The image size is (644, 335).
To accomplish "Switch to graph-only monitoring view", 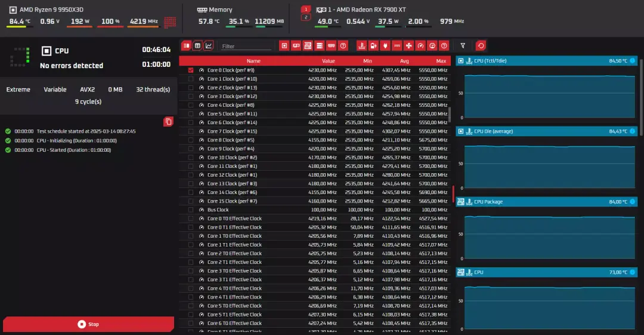I will pyautogui.click(x=209, y=45).
